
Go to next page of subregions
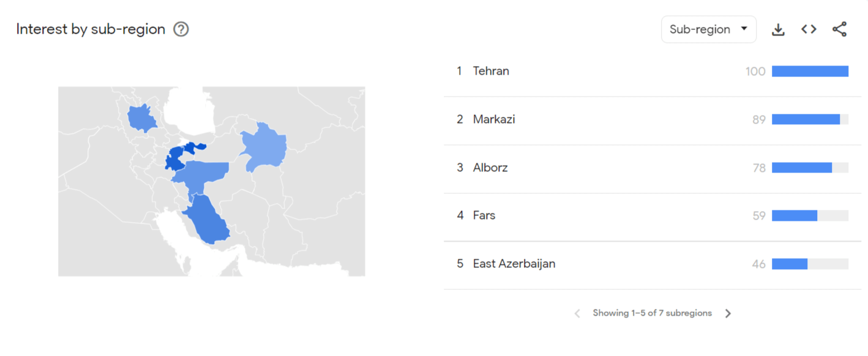click(x=728, y=313)
